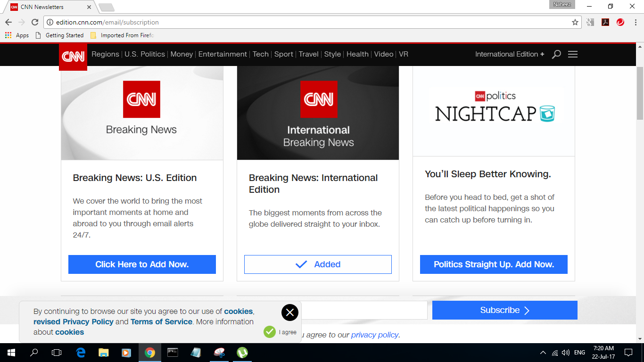
Task: Open the command prompt icon on the taskbar
Action: (173, 353)
